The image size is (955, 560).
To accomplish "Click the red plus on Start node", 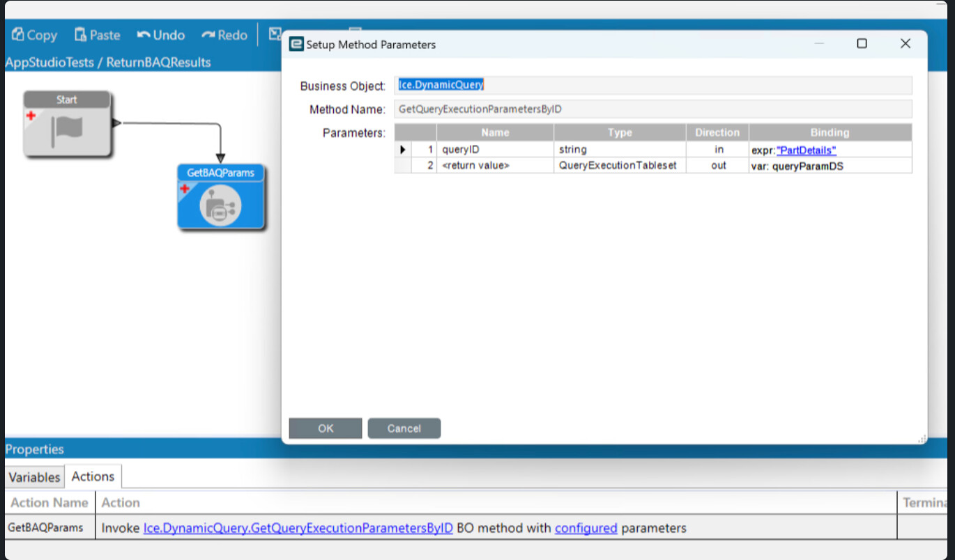I will pyautogui.click(x=31, y=116).
